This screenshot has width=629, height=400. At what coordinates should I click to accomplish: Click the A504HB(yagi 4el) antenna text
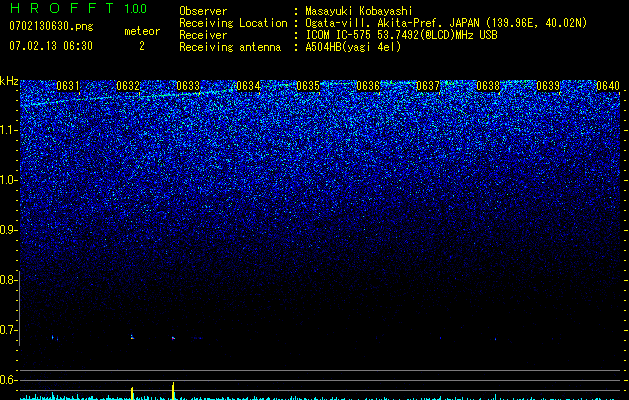(353, 47)
